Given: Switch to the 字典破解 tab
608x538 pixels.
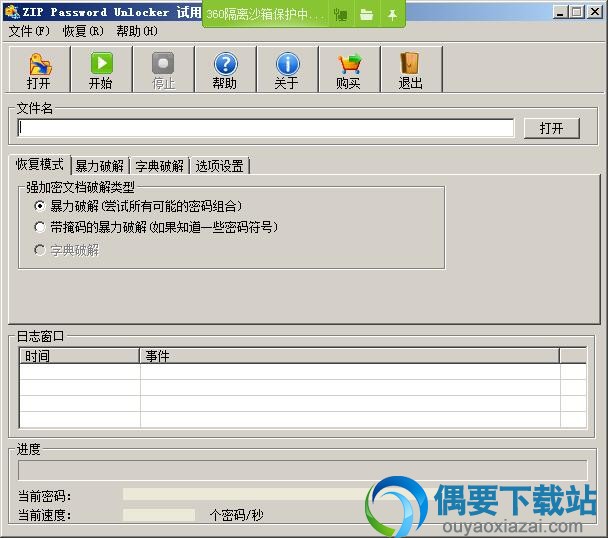Looking at the screenshot, I should pyautogui.click(x=159, y=166).
